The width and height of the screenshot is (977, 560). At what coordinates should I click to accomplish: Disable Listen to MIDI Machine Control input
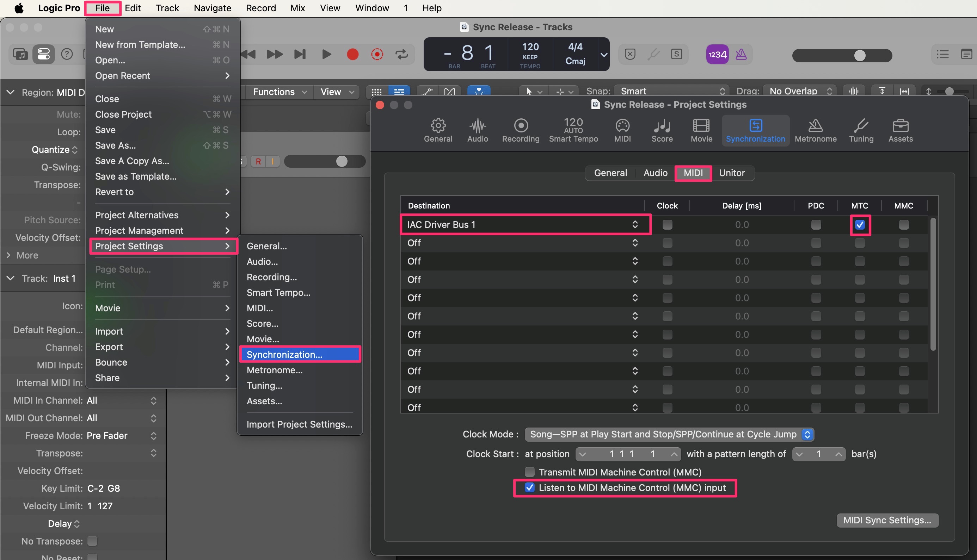529,487
